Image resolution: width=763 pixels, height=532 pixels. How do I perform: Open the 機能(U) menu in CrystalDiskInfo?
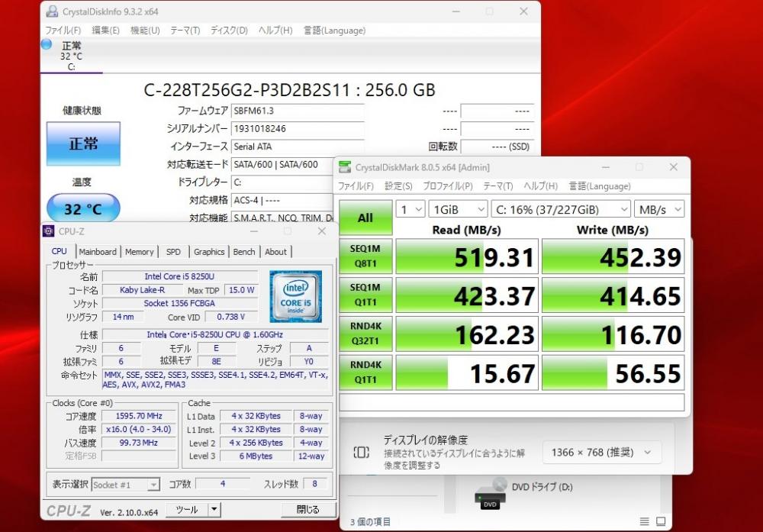pyautogui.click(x=145, y=31)
